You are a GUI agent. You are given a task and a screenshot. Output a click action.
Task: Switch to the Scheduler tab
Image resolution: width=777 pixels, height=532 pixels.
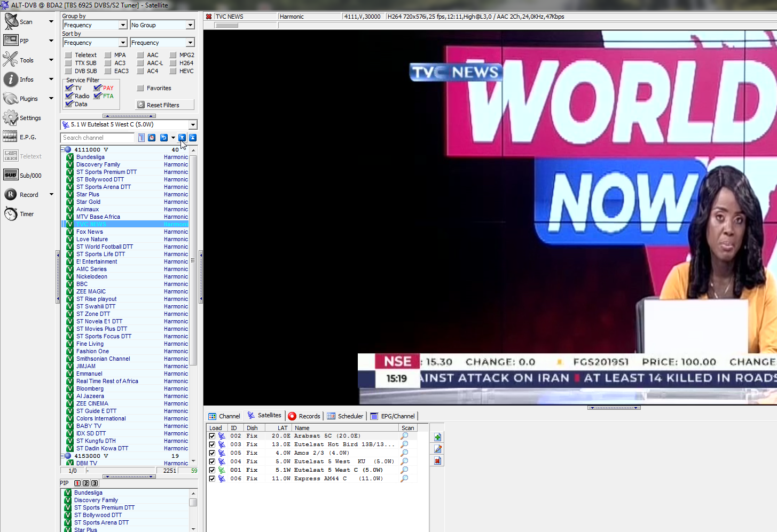(x=345, y=416)
